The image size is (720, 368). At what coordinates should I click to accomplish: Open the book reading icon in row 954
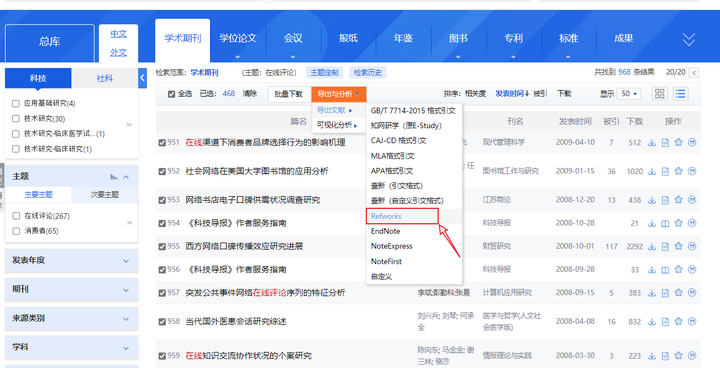[x=665, y=223]
